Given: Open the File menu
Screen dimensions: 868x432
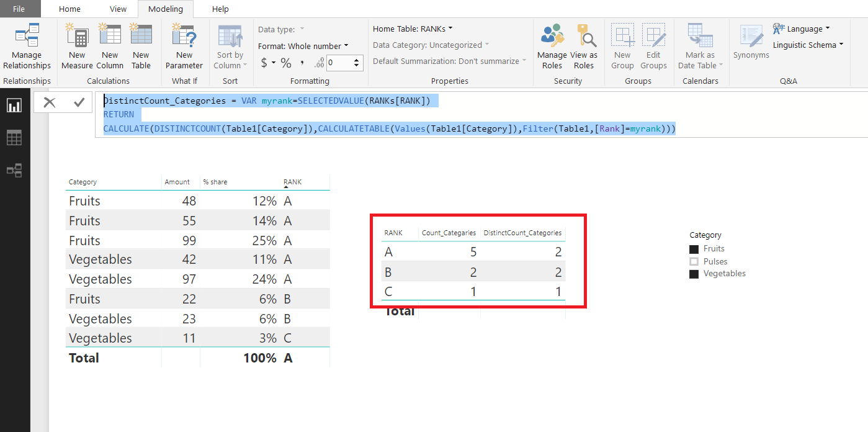Looking at the screenshot, I should (x=19, y=9).
